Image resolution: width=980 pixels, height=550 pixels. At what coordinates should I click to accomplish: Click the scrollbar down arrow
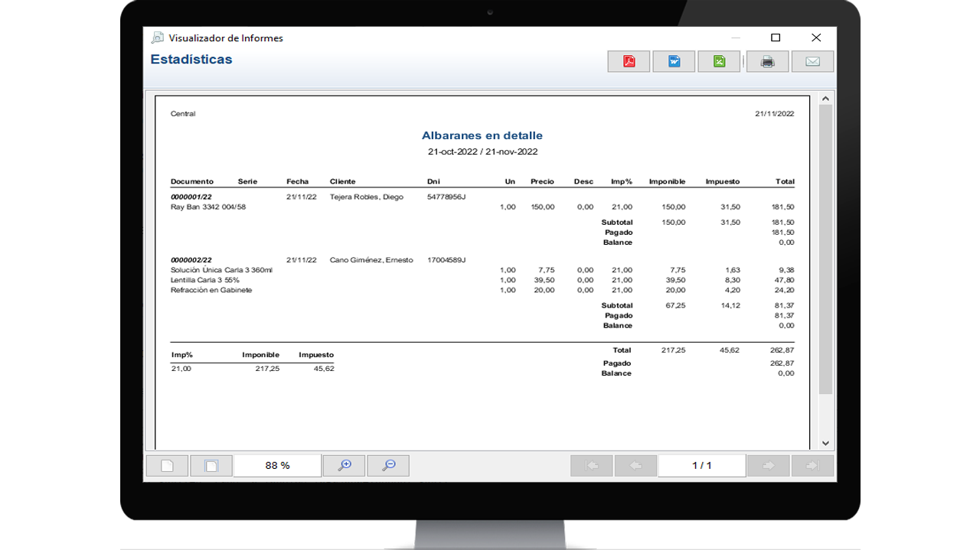coord(825,443)
